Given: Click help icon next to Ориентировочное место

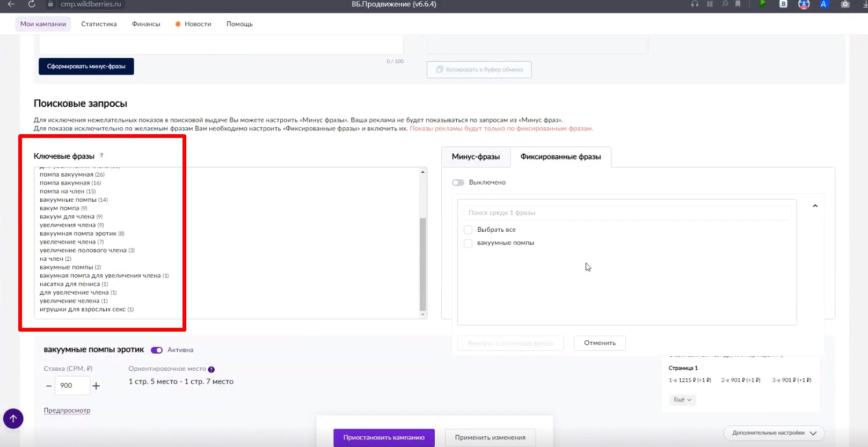Looking at the screenshot, I should (x=211, y=369).
